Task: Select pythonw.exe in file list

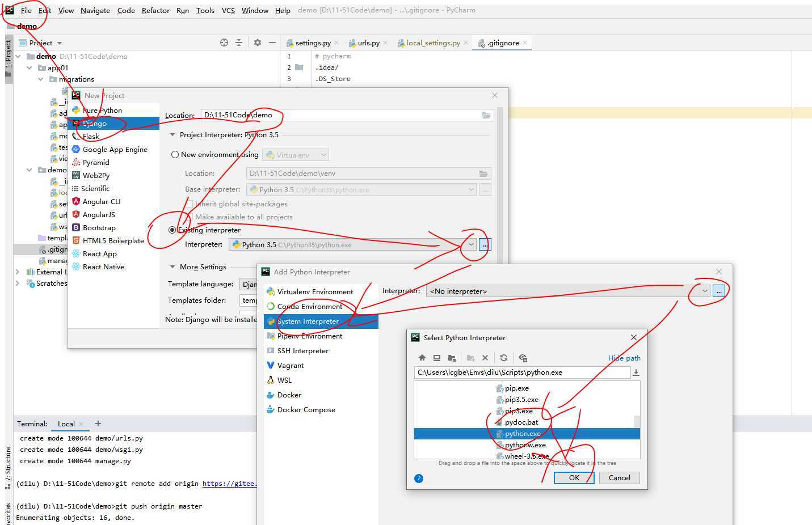Action: click(525, 444)
